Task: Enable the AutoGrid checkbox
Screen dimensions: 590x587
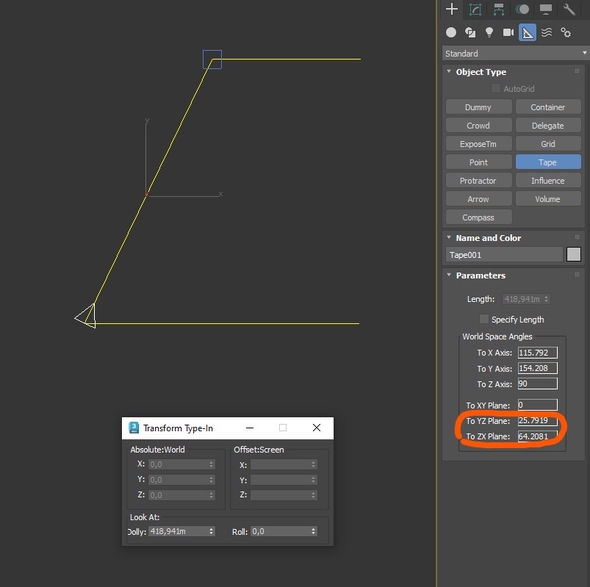Action: point(496,88)
